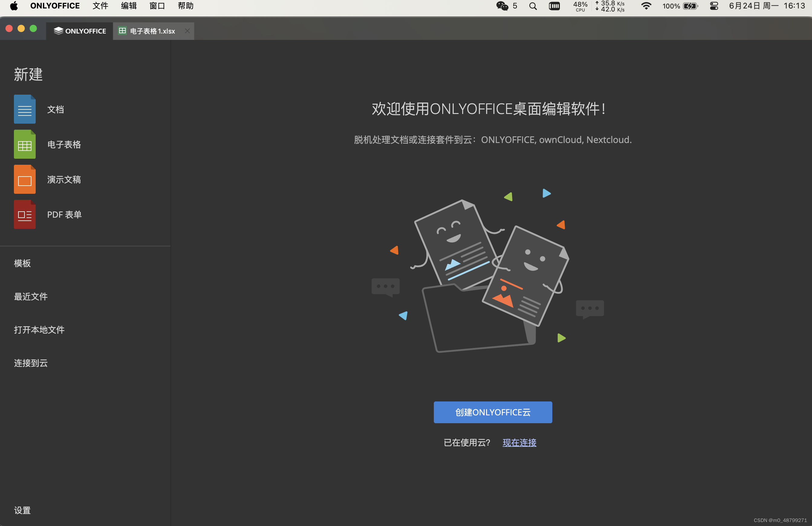812x526 pixels.
Task: Create a new presentation with the orange icon
Action: (24, 180)
